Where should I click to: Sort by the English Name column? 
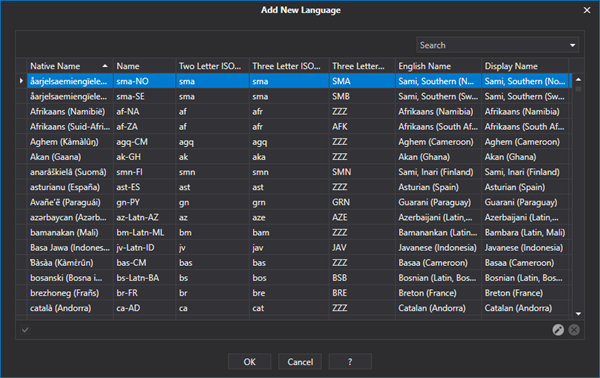click(x=438, y=66)
